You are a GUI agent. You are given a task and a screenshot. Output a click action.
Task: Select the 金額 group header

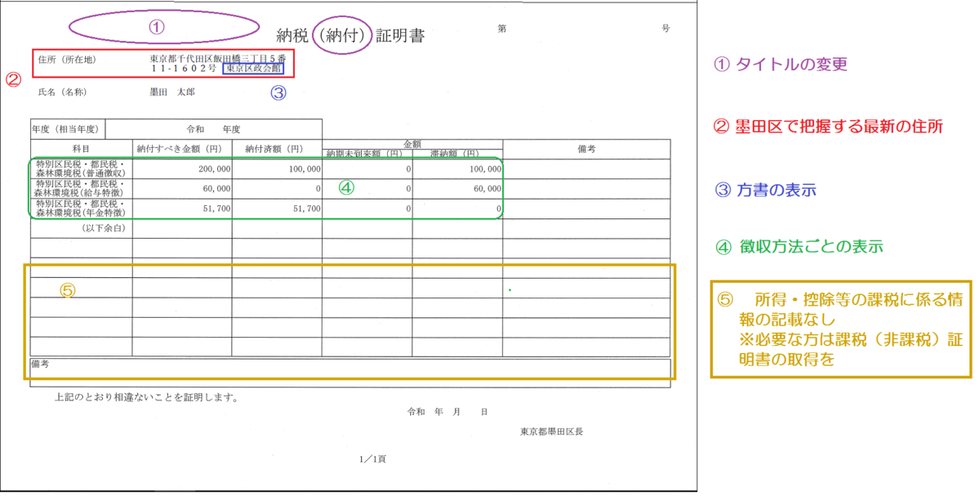[412, 143]
